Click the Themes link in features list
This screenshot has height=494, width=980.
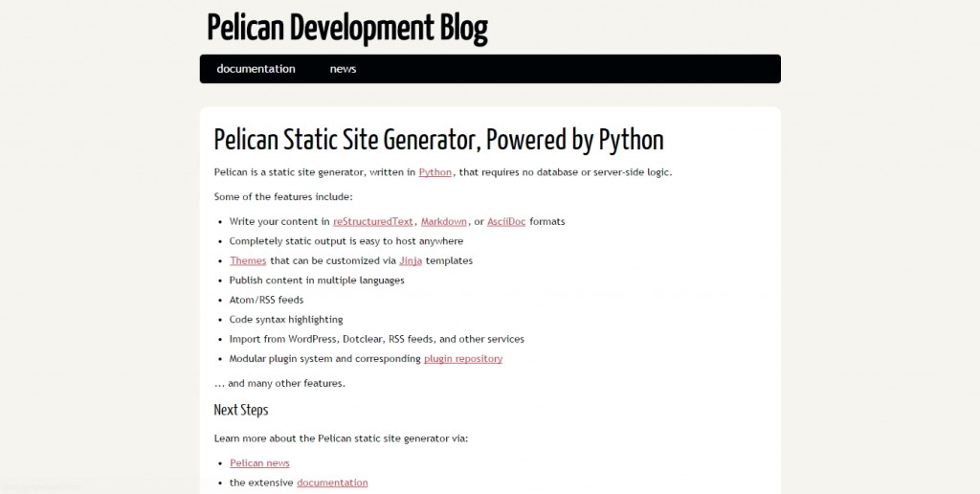248,260
